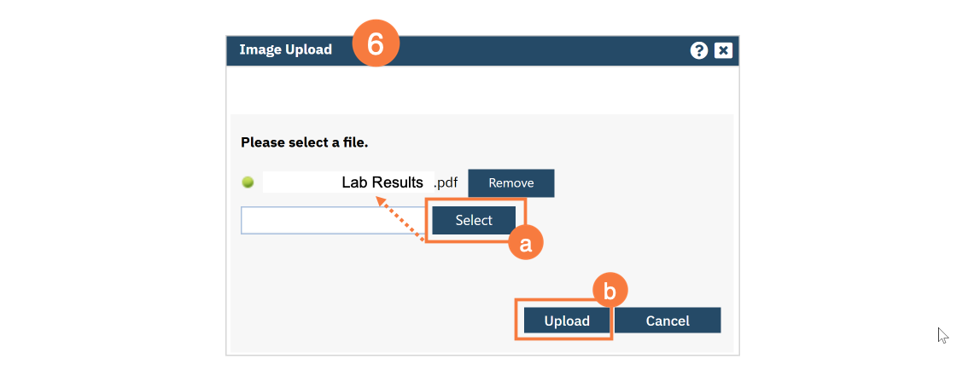The image size is (980, 376).
Task: Click the orange 'b' callout badge
Action: pyautogui.click(x=610, y=292)
